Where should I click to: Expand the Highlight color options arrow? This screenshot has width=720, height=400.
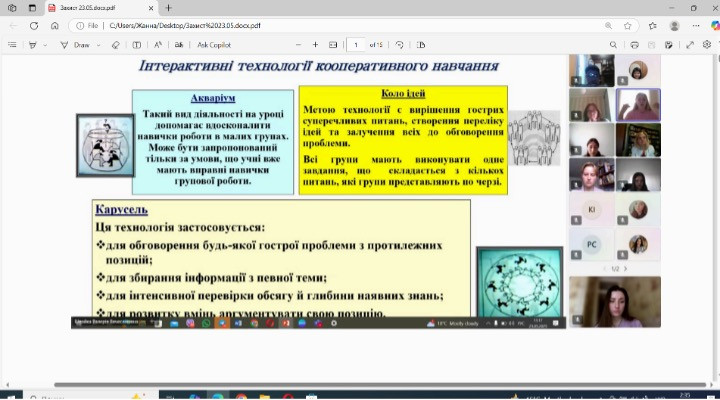point(47,45)
